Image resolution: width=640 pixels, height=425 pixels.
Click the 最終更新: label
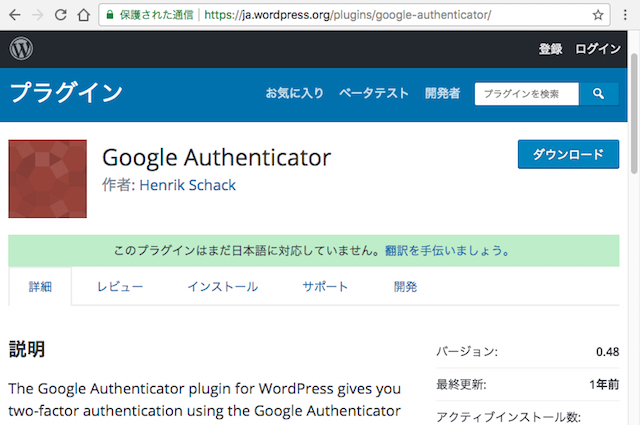coord(461,384)
